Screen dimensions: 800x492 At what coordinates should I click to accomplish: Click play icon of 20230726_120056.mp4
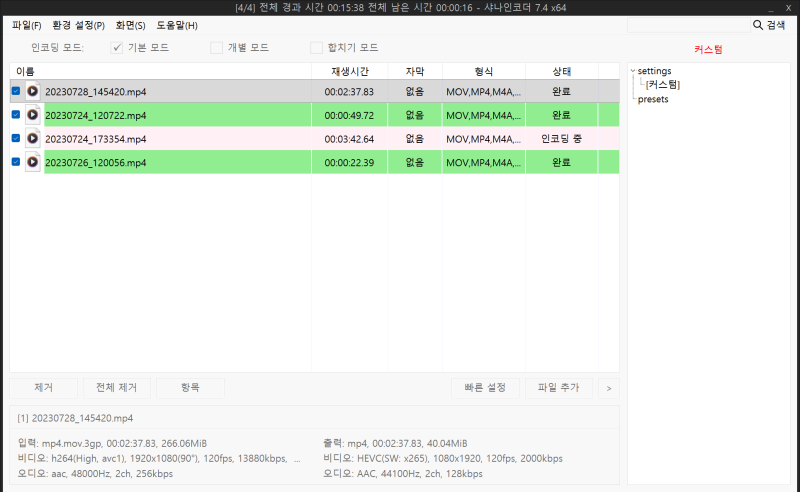point(33,162)
